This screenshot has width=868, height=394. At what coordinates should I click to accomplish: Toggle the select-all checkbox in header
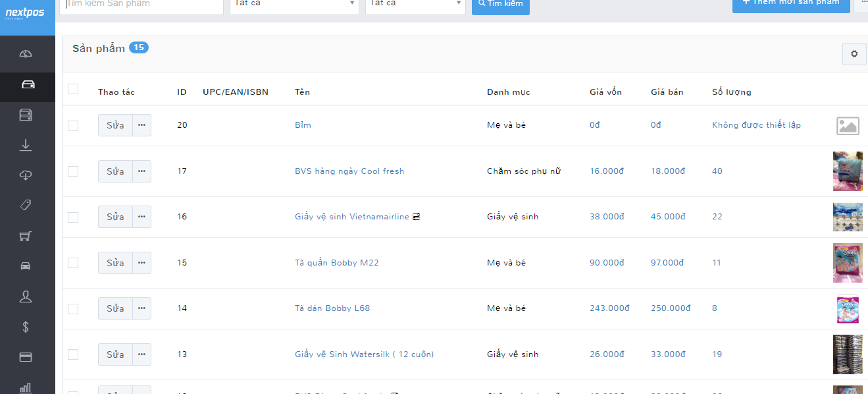[x=73, y=89]
